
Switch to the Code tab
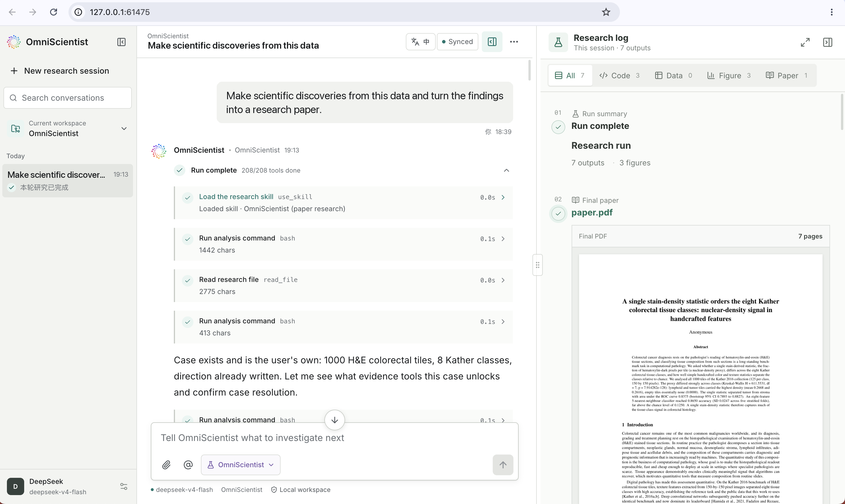pyautogui.click(x=619, y=75)
